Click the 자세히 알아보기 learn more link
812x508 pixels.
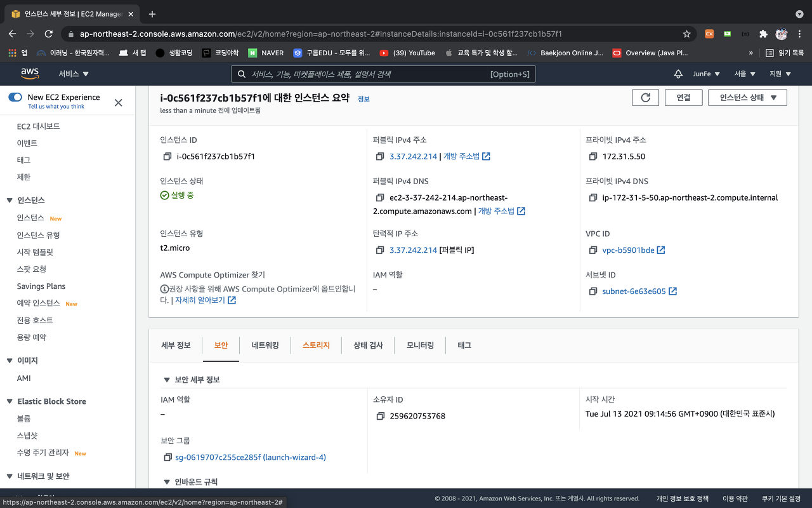pos(200,300)
